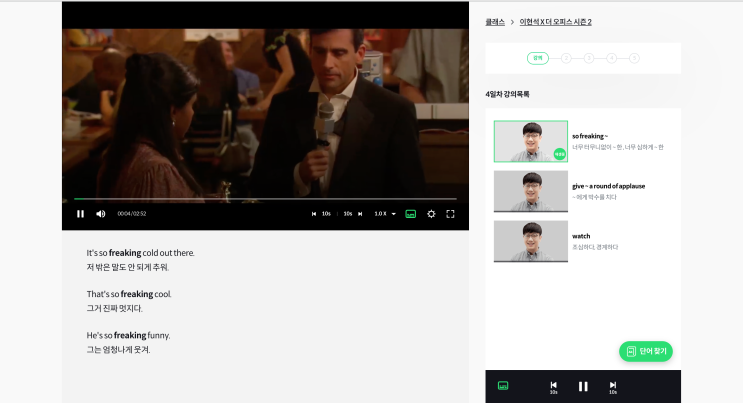Rewind 10 seconds in the video player
This screenshot has width=743, height=403.
pyautogui.click(x=321, y=214)
